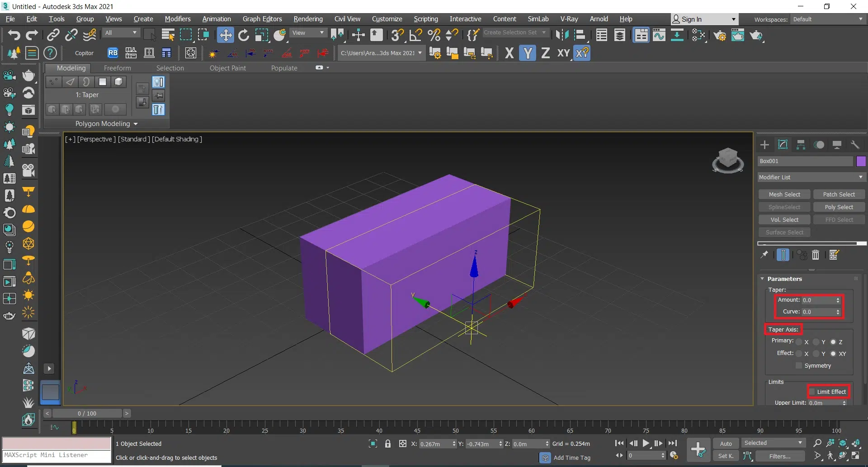Open the Modifier List dropdown

(811, 177)
